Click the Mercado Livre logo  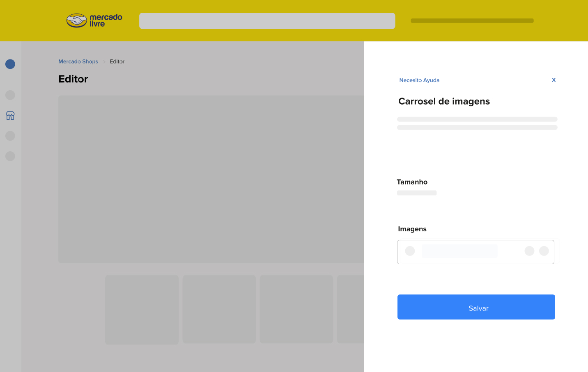(94, 21)
